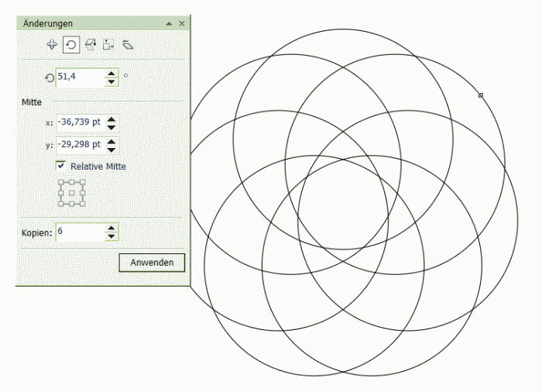Increase y center value
The width and height of the screenshot is (542, 392).
[x=111, y=142]
